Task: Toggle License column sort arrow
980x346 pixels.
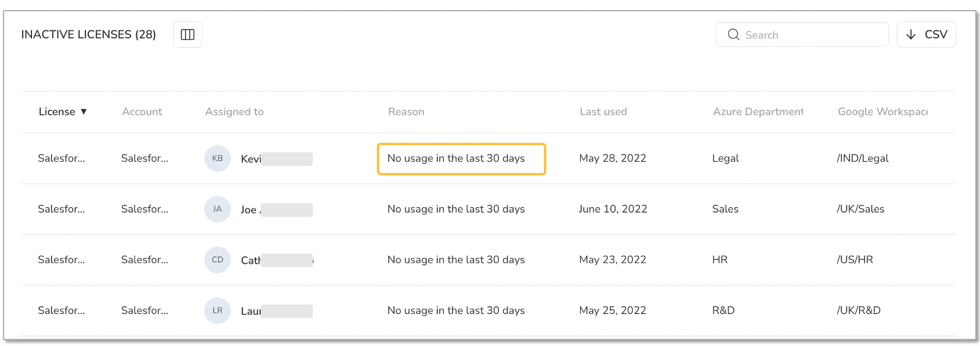Action: (x=84, y=112)
